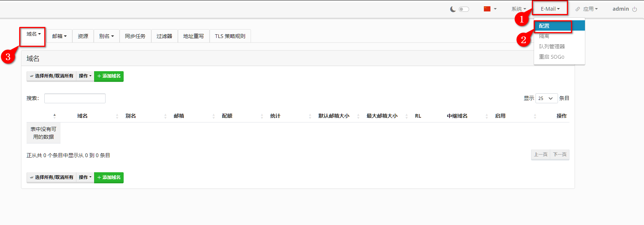Expand the top 操作 dropdown
Viewport: 644px width, 225px height.
pyautogui.click(x=85, y=76)
